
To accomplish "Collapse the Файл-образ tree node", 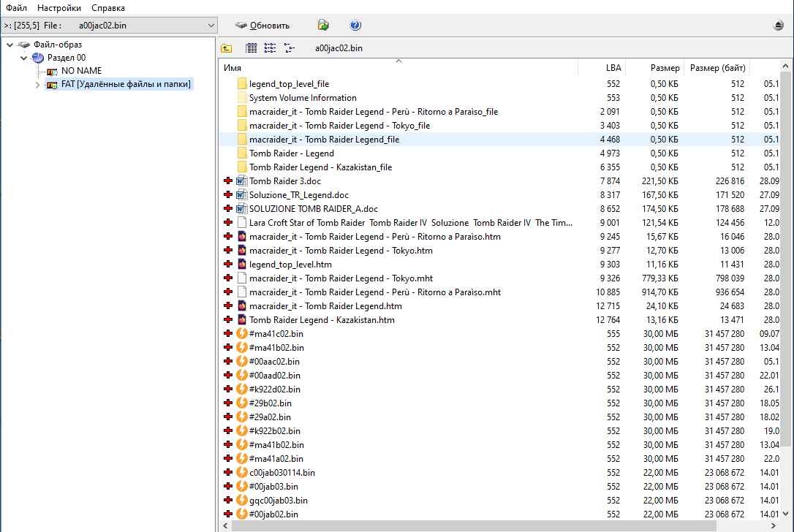I will pyautogui.click(x=10, y=45).
